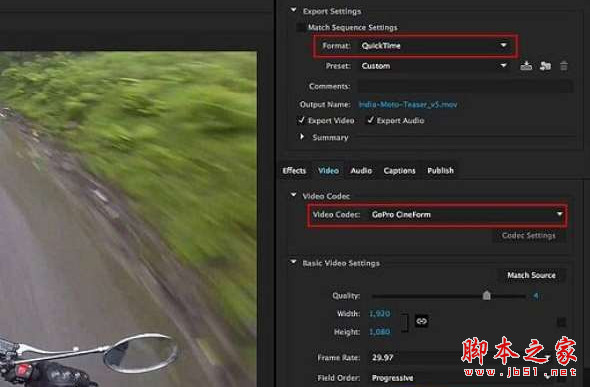Viewport: 590px width, 387px height.
Task: Open the Publish tab
Action: [x=441, y=171]
